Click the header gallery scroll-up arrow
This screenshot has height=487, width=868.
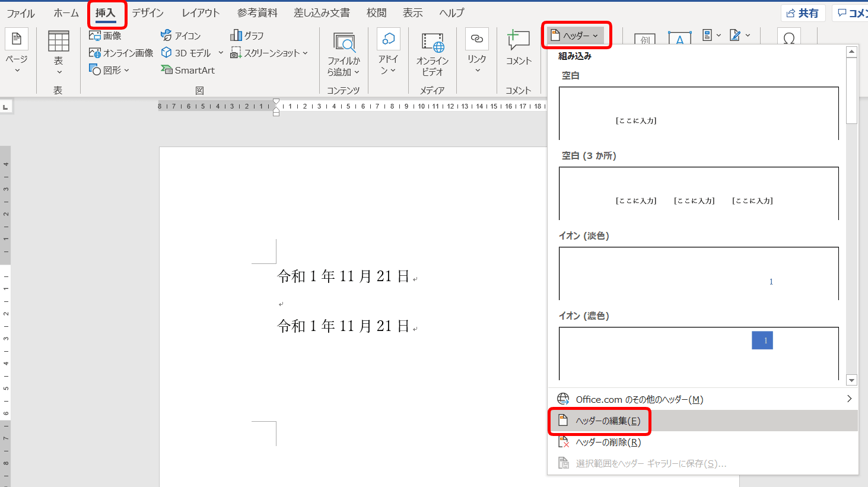[x=852, y=52]
